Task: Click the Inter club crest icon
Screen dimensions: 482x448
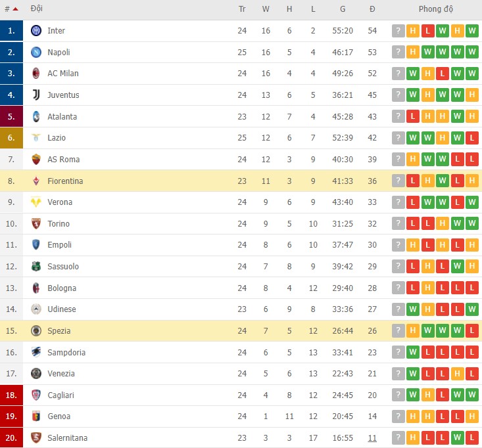Action: 36,31
